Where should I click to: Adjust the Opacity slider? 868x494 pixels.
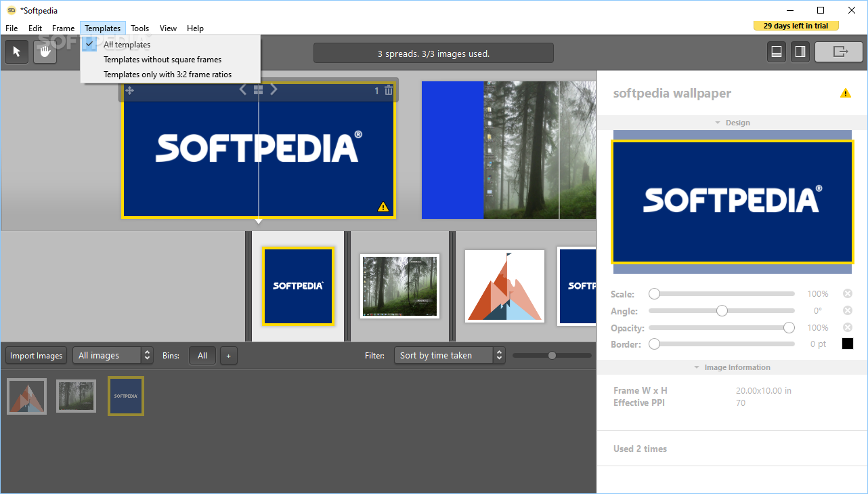point(722,327)
